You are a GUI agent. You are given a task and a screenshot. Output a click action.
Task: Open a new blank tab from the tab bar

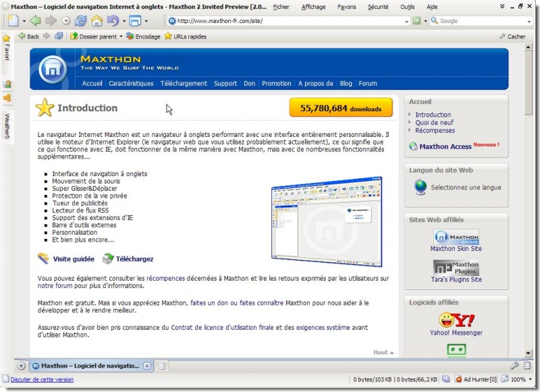[x=161, y=366]
